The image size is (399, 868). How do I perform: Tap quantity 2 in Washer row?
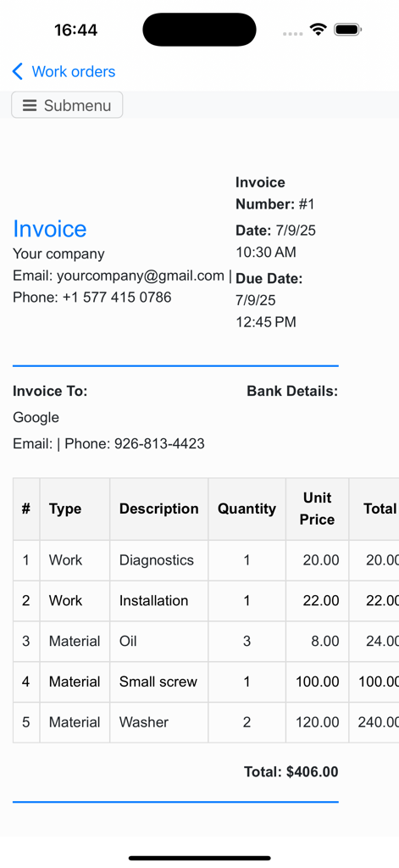coord(247,722)
